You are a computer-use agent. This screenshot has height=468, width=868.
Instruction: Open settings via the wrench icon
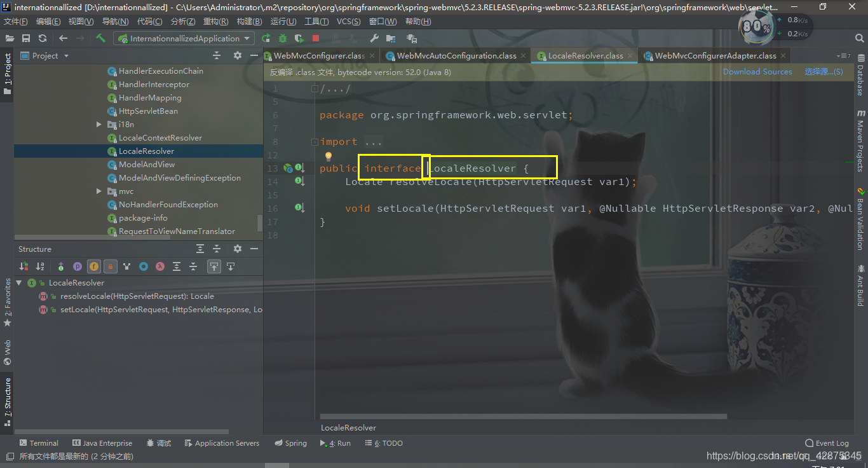[x=374, y=38]
